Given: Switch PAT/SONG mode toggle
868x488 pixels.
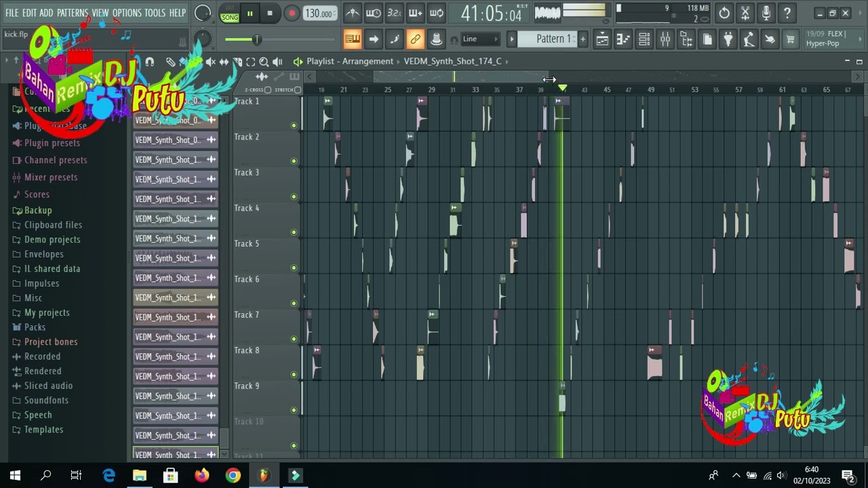Looking at the screenshot, I should [x=229, y=14].
